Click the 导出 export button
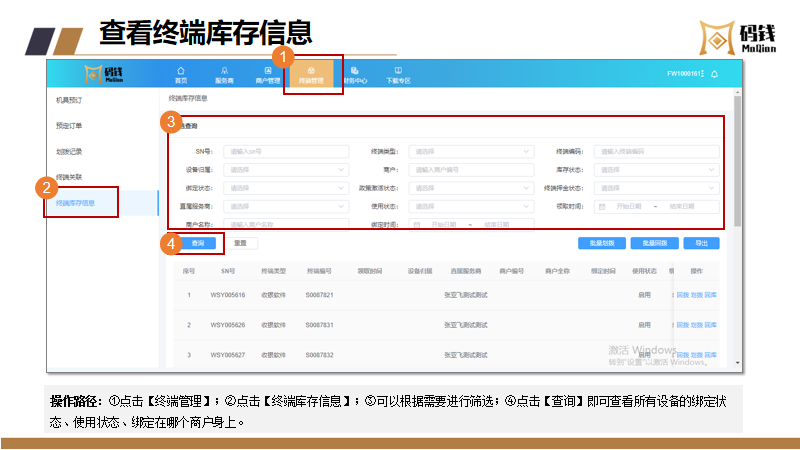The width and height of the screenshot is (800, 450). 701,243
